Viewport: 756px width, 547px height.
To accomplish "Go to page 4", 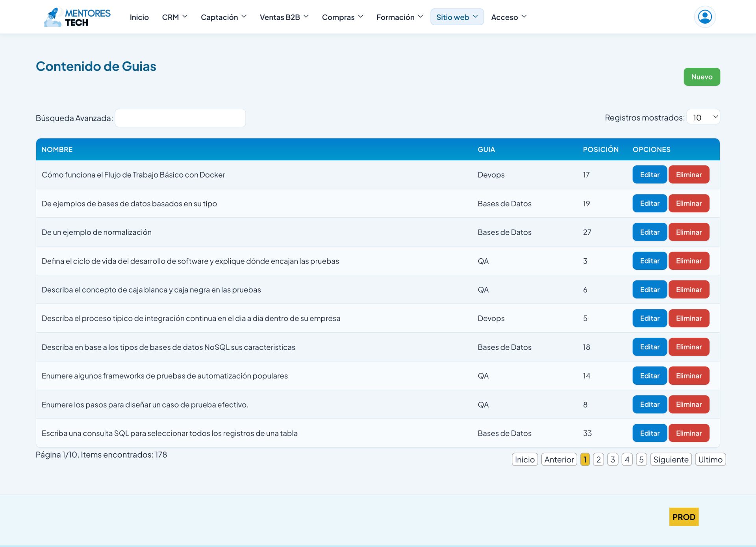I will [x=627, y=460].
